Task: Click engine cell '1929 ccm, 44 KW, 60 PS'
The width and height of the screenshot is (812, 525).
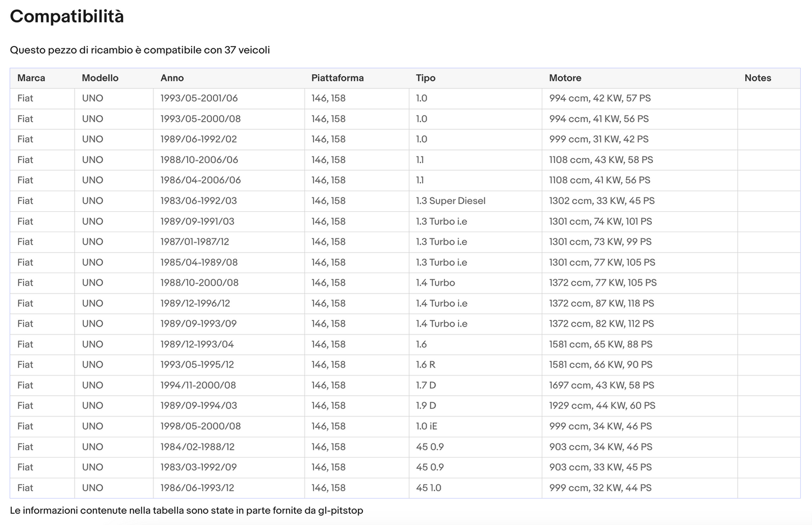Action: click(x=602, y=406)
